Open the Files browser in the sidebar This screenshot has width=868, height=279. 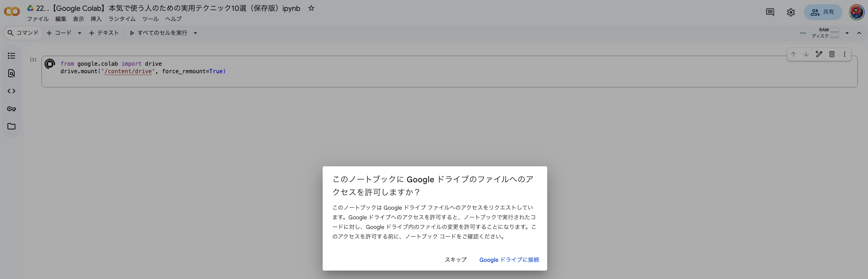[11, 126]
